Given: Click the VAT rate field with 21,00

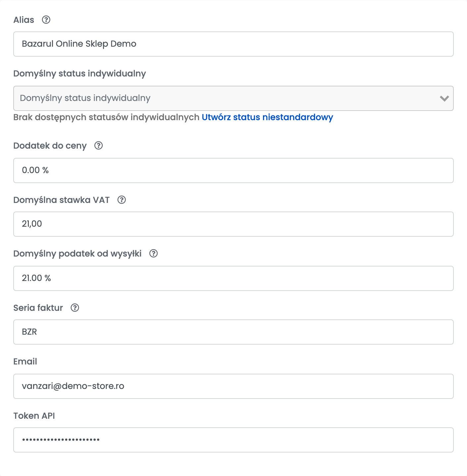Looking at the screenshot, I should (x=233, y=224).
